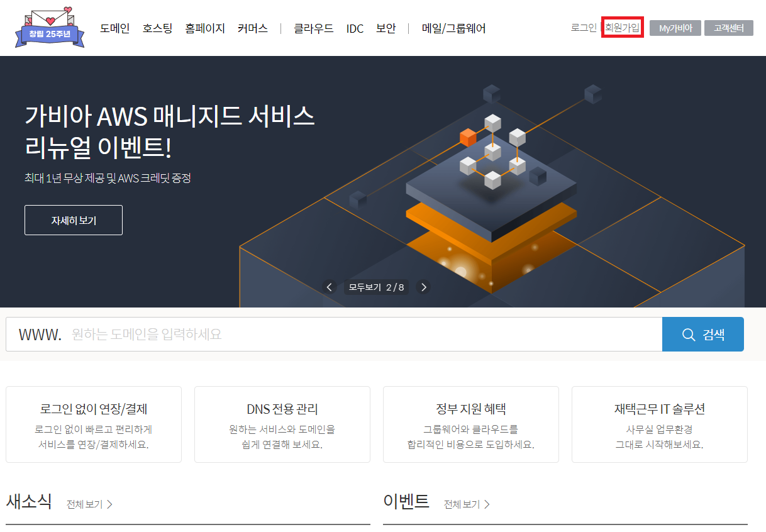The height and width of the screenshot is (532, 766).
Task: Click the right arrow to see next banner
Action: pos(423,287)
